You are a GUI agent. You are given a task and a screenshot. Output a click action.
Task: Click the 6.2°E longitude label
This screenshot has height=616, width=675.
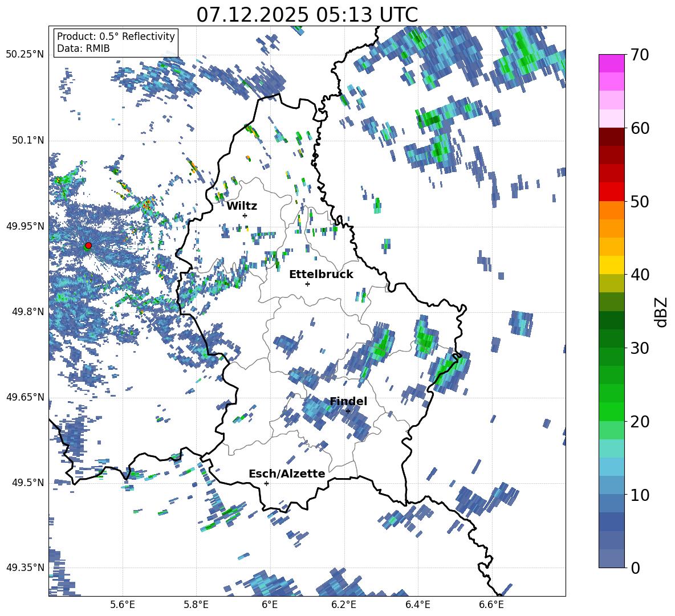(x=344, y=605)
